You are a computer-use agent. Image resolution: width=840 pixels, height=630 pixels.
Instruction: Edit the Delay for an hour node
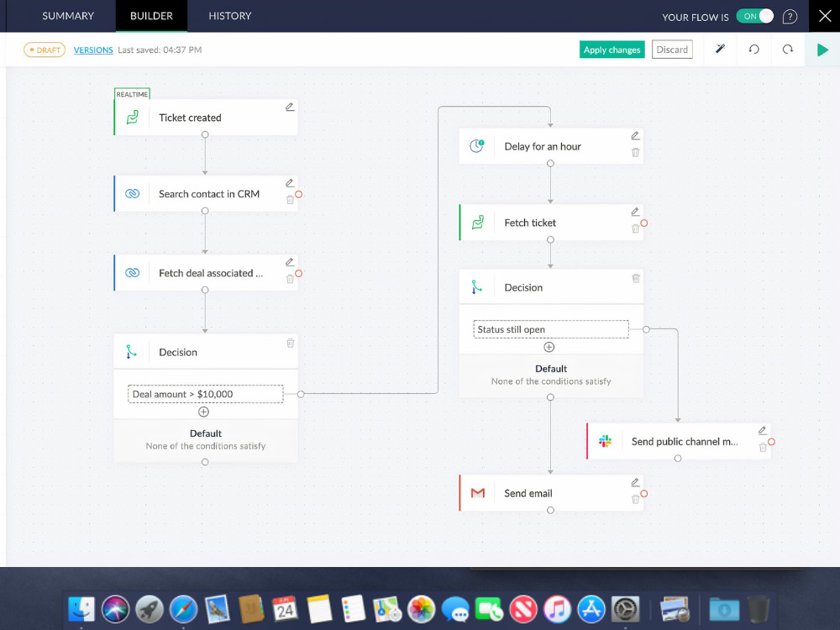click(x=635, y=135)
